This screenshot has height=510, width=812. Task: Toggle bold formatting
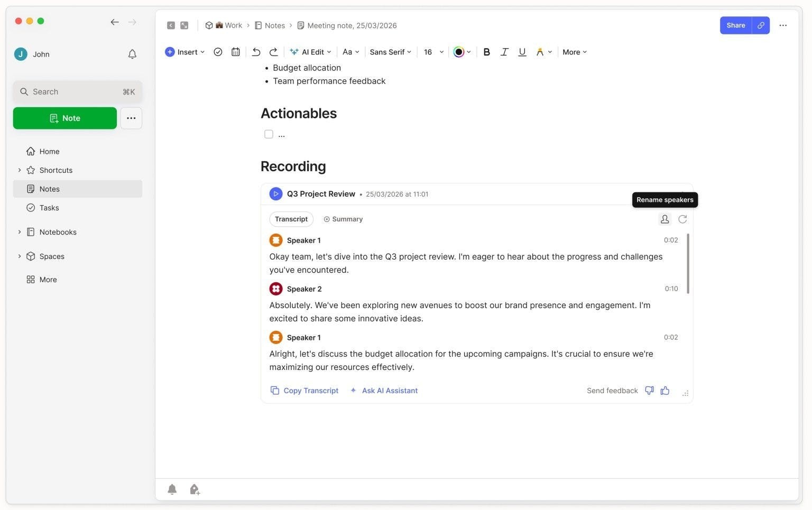click(486, 52)
